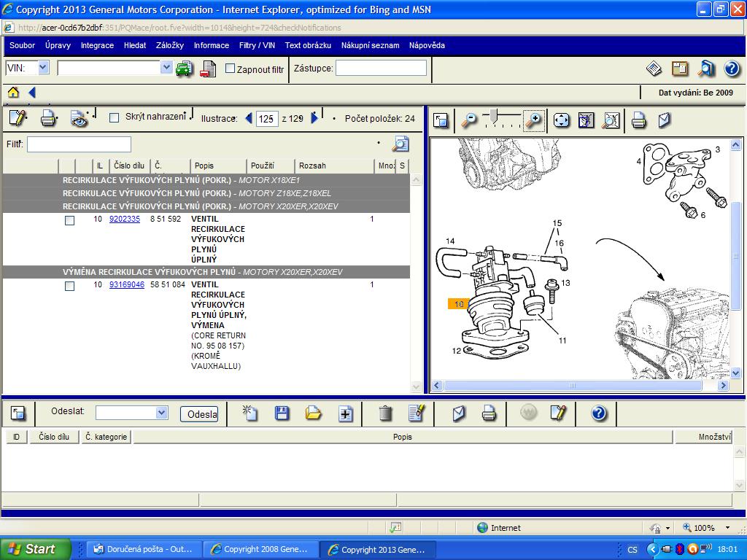Open the Nákupní seznam menu
Viewport: 747px width, 560px height.
click(370, 45)
